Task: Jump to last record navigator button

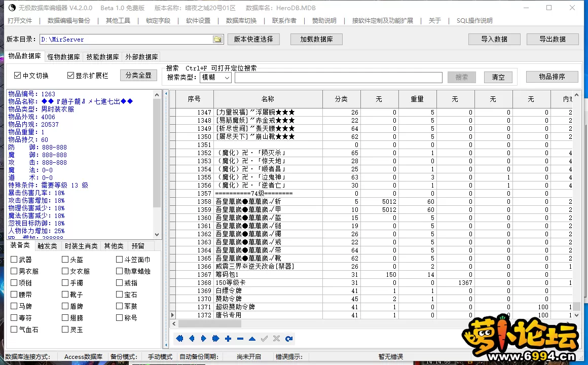Action: tap(215, 339)
